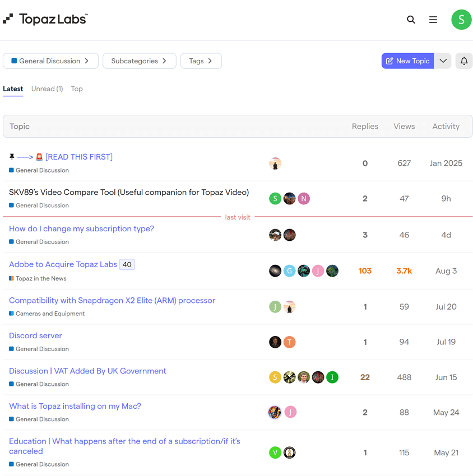This screenshot has width=473, height=476.
Task: Open SKV89's Video Compare Tool topic
Action: (129, 192)
